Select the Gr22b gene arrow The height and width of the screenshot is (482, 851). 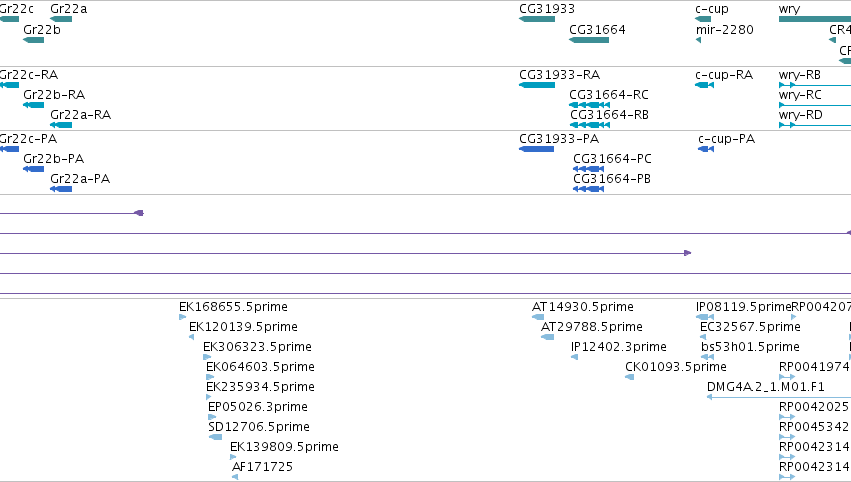tap(33, 40)
